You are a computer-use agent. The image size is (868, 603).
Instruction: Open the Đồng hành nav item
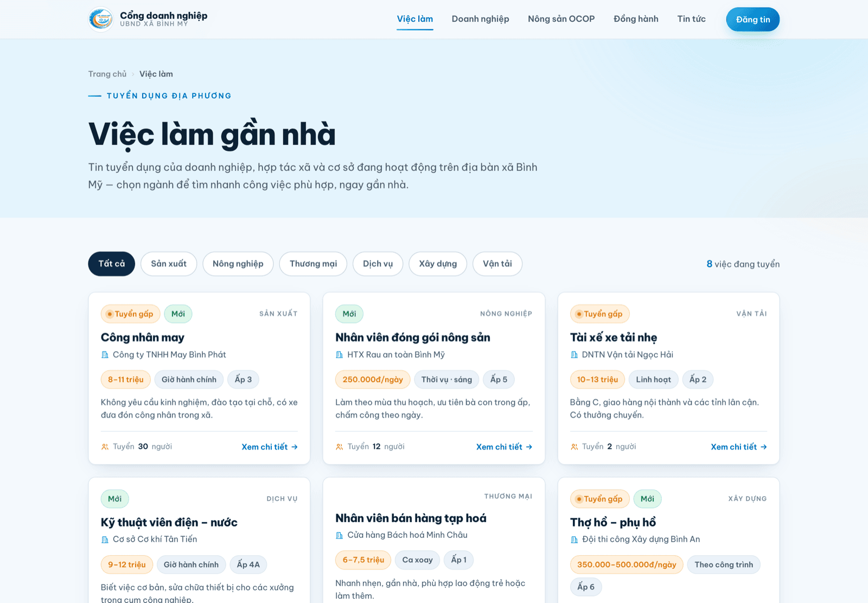636,19
